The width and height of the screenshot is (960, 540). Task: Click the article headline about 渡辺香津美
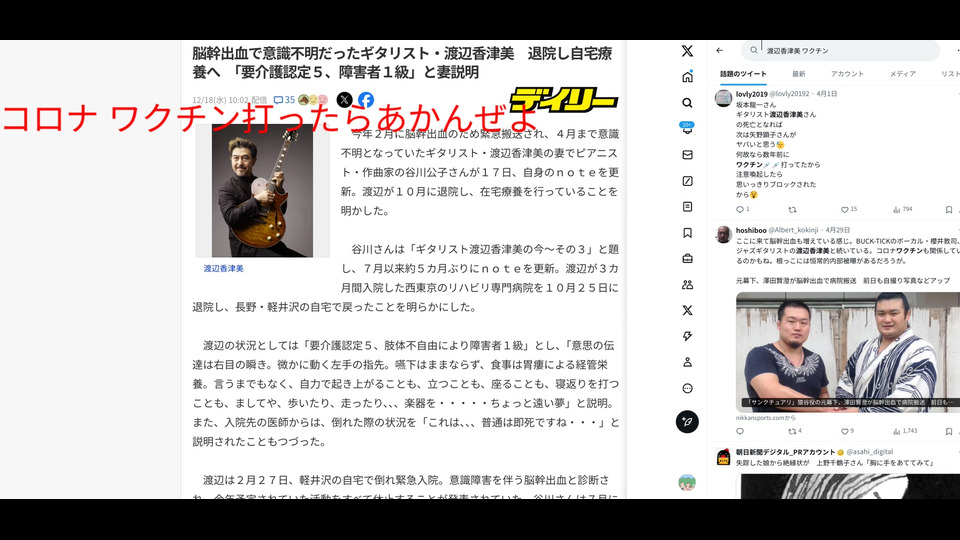[402, 62]
